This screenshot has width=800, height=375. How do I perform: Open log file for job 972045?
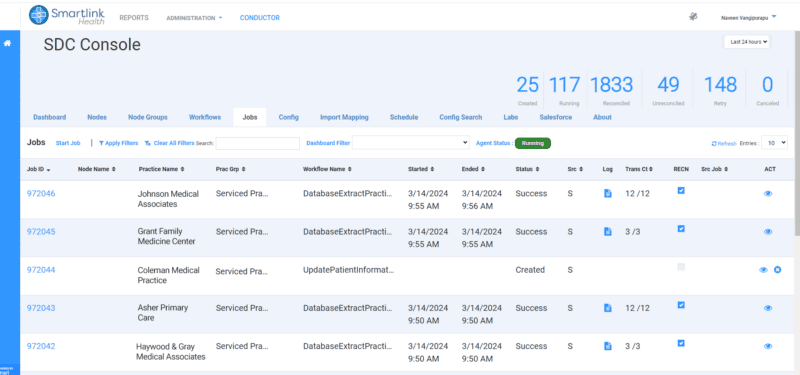pyautogui.click(x=608, y=232)
